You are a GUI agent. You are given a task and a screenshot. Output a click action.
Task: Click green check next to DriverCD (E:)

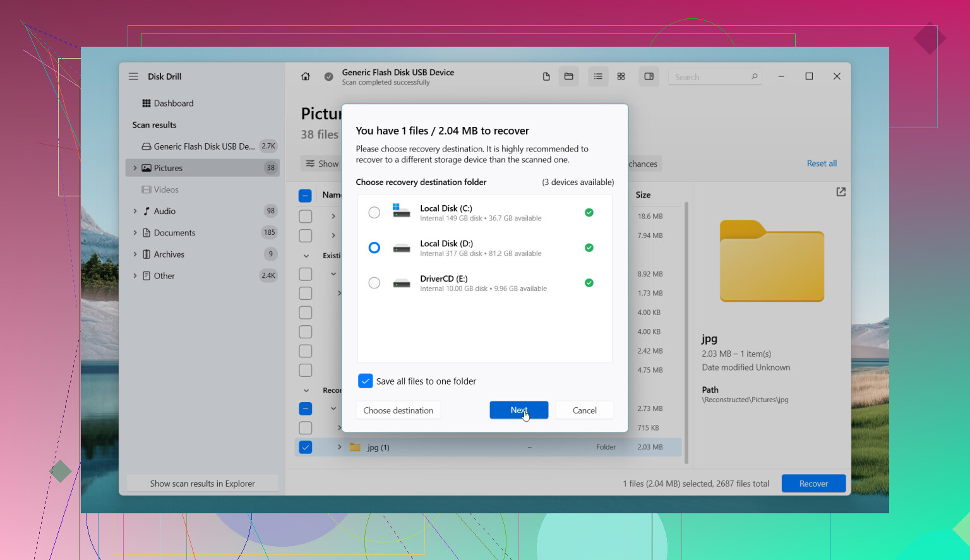click(x=589, y=283)
